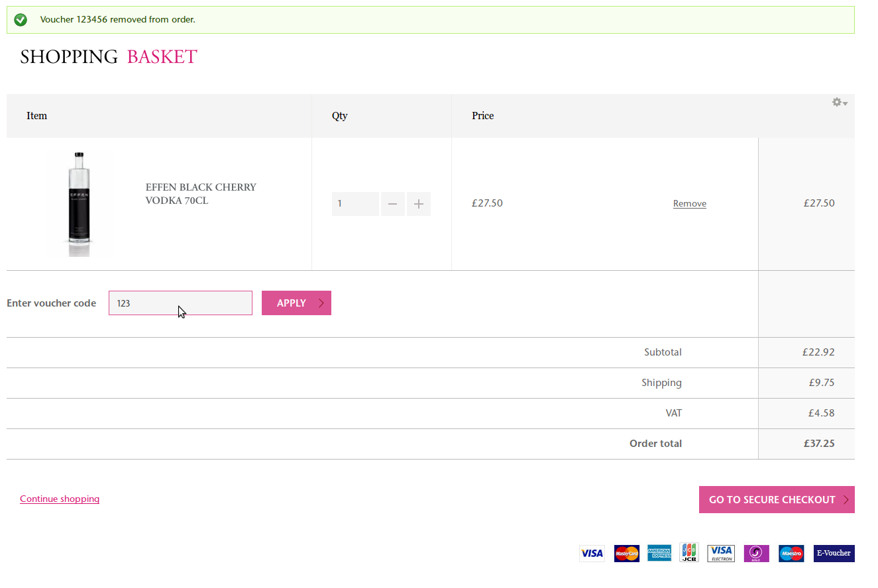
Task: Click the JCB card logo
Action: [x=689, y=552]
